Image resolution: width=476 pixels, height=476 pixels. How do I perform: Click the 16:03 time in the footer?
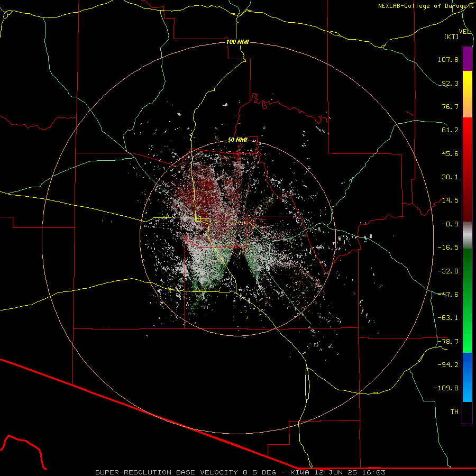tap(374, 472)
